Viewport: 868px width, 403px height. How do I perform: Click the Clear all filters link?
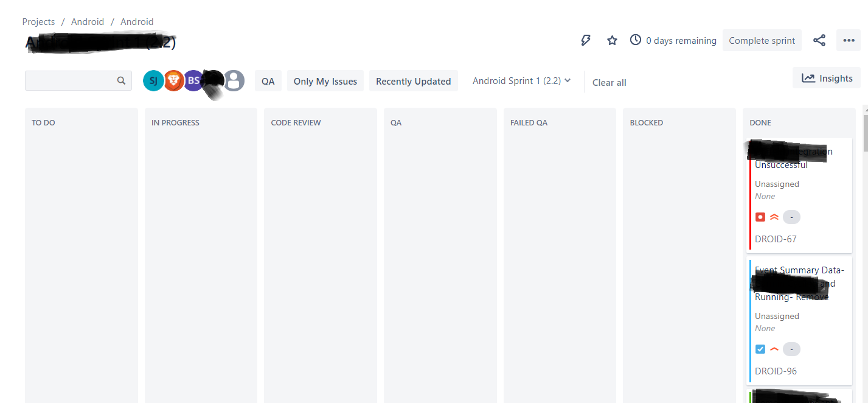coord(609,82)
